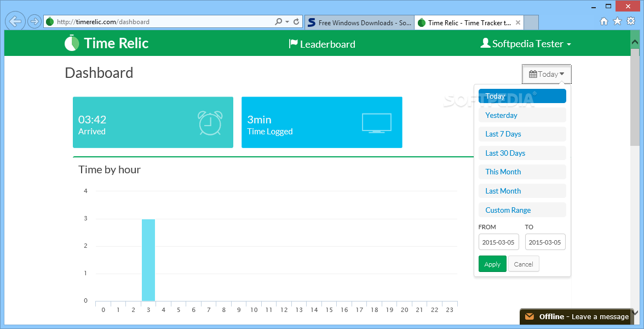The width and height of the screenshot is (644, 329).
Task: Click hour label 23 on chart axis
Action: pyautogui.click(x=450, y=310)
